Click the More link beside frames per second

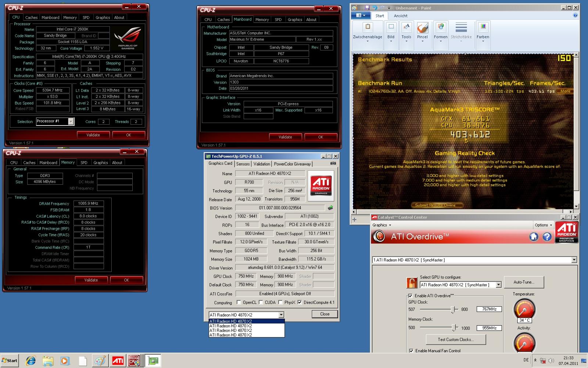pyautogui.click(x=565, y=91)
